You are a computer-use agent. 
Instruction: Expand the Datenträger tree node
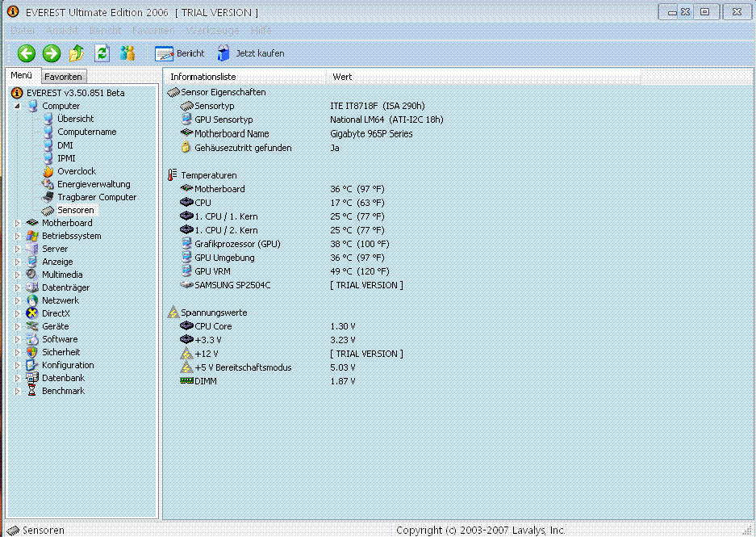pyautogui.click(x=18, y=287)
